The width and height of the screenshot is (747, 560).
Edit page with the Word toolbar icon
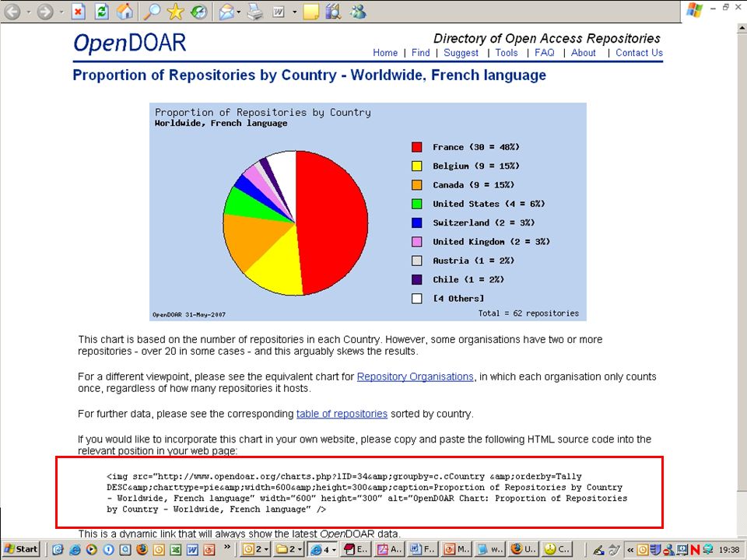click(279, 12)
